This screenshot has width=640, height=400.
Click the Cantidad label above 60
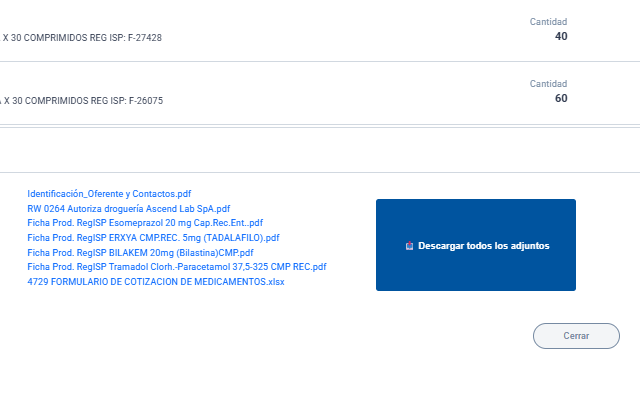point(548,84)
